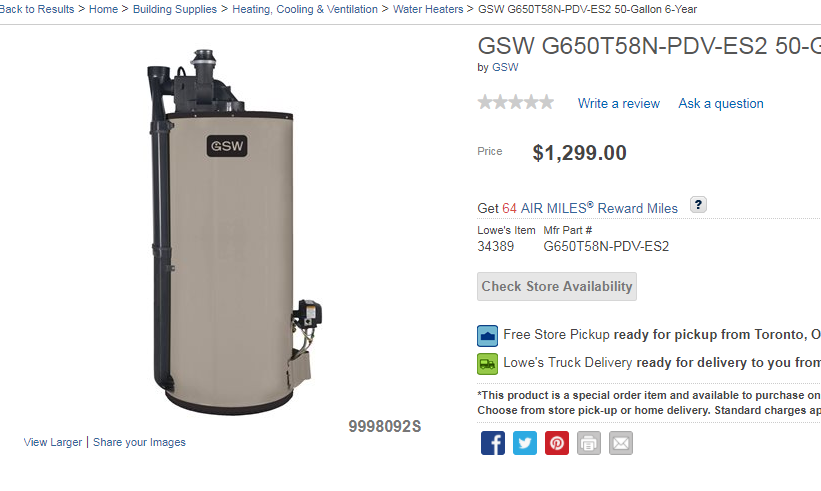Open the Ask a question link

[720, 104]
